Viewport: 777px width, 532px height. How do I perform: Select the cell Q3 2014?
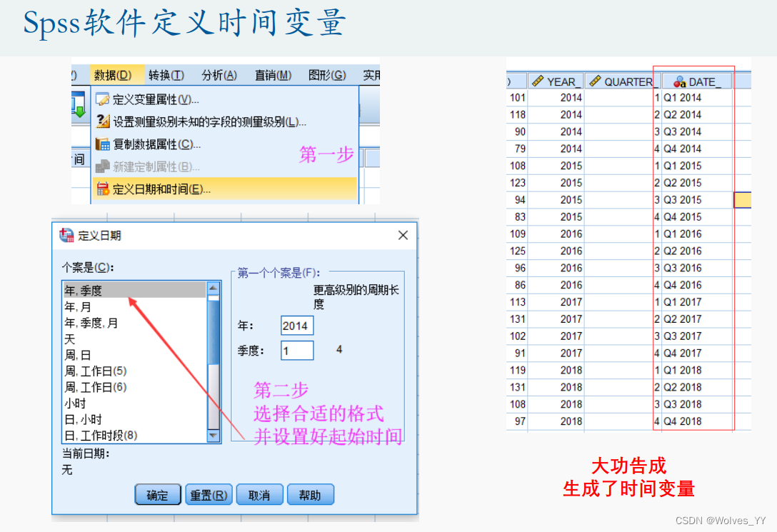point(697,132)
